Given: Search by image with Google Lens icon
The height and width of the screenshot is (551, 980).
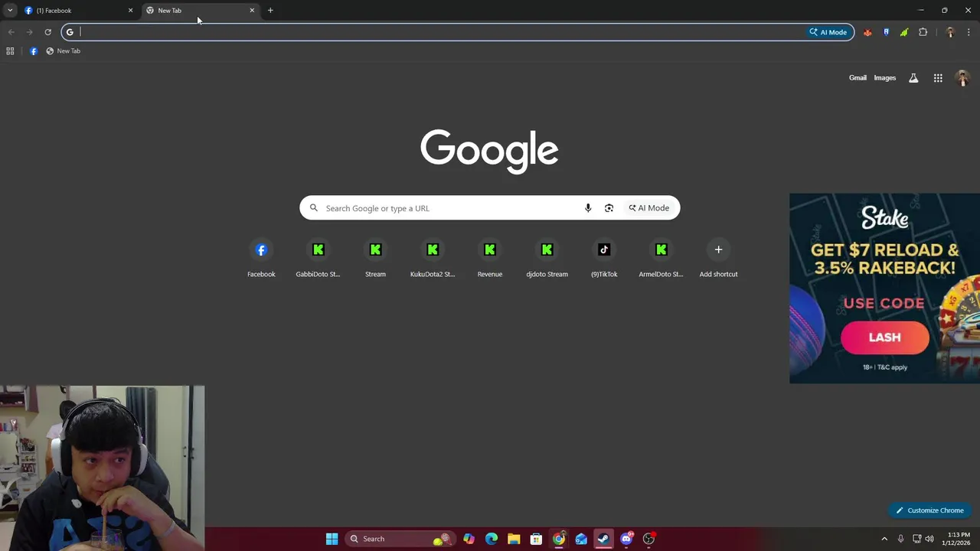Looking at the screenshot, I should tap(609, 208).
